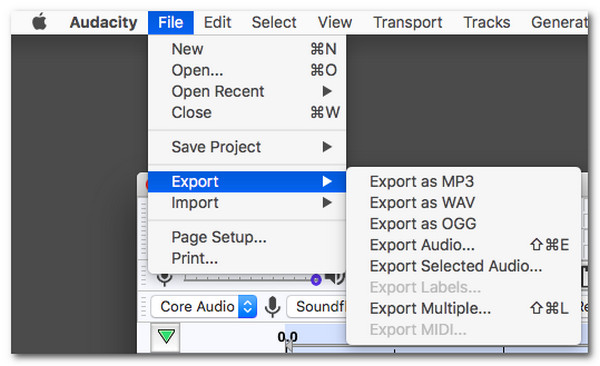This screenshot has height=366, width=600.
Task: Open the Select menu
Action: click(274, 23)
